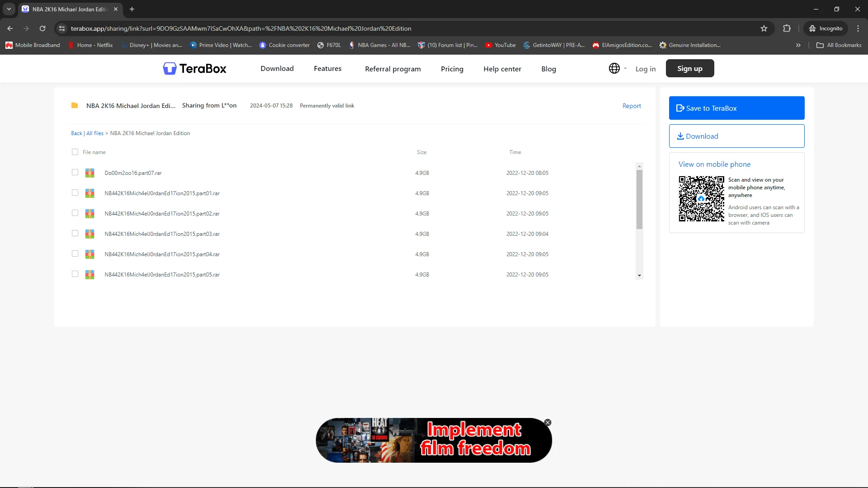Open NBA Games bookmark
This screenshot has width=868, height=488.
(379, 45)
